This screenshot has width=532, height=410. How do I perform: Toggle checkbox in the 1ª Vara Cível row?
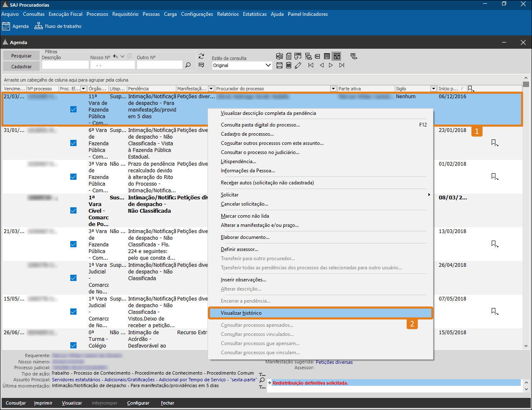pos(74,211)
